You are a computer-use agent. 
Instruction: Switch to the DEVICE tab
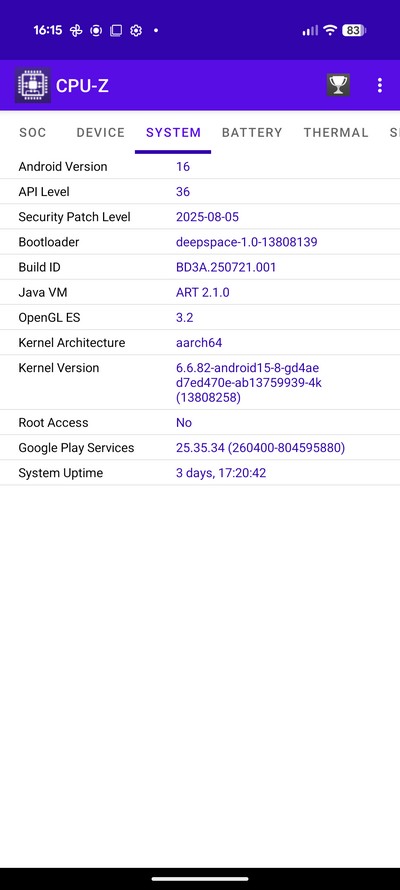tap(100, 133)
